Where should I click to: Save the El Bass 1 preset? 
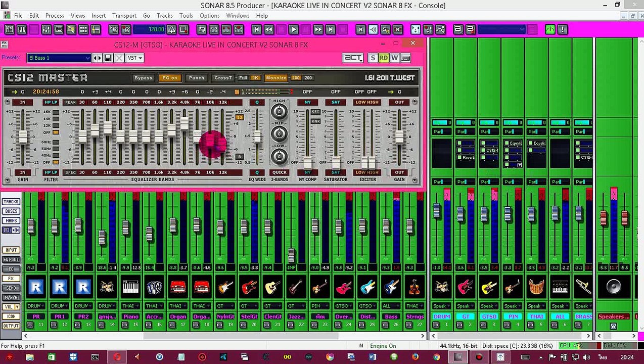(x=108, y=58)
